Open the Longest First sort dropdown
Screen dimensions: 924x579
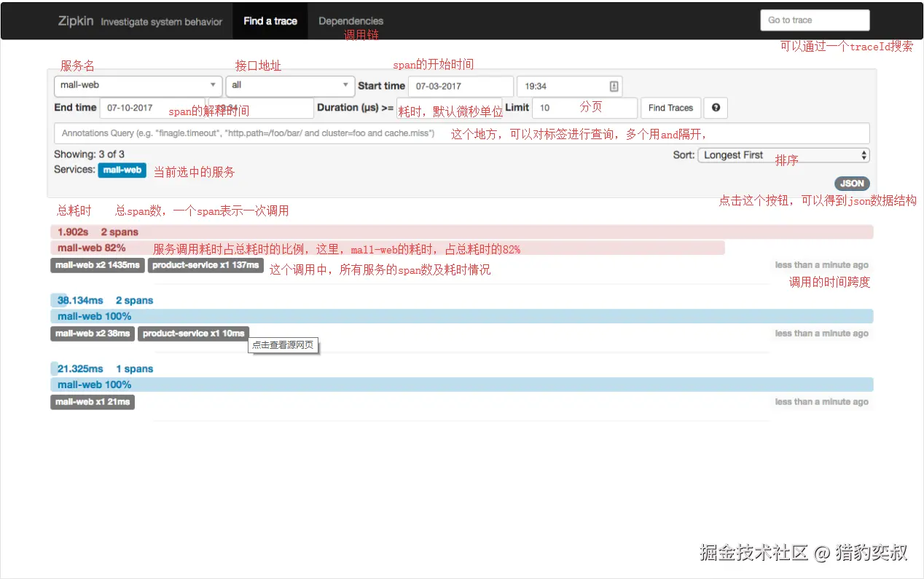tap(783, 155)
